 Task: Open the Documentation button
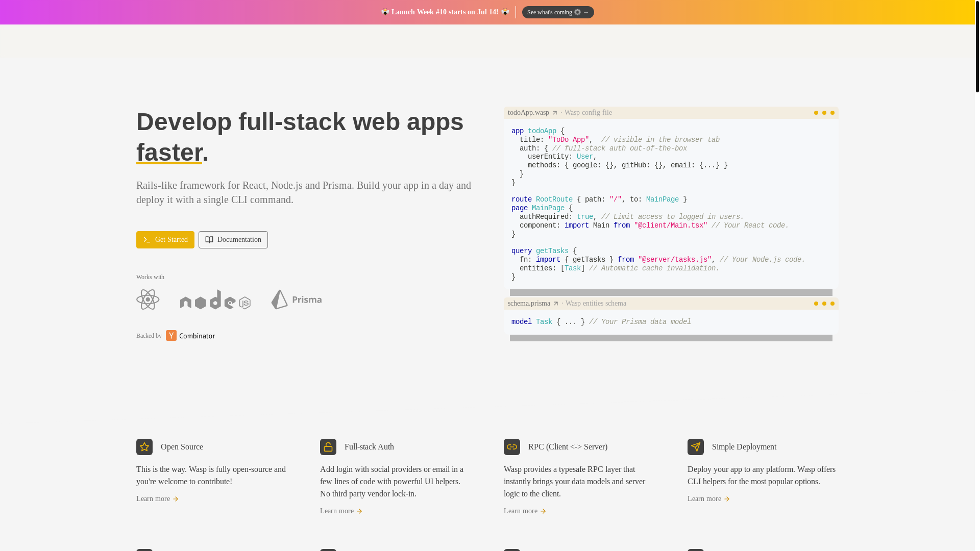[233, 240]
